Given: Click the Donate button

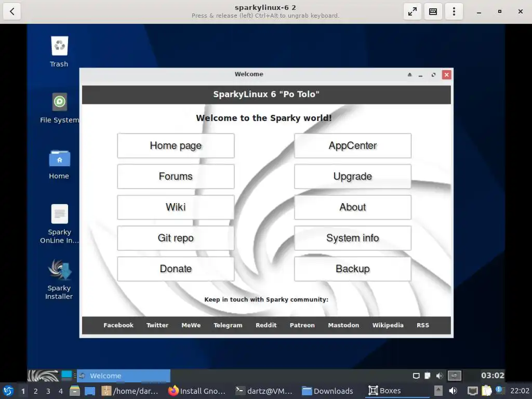Looking at the screenshot, I should pos(176,269).
